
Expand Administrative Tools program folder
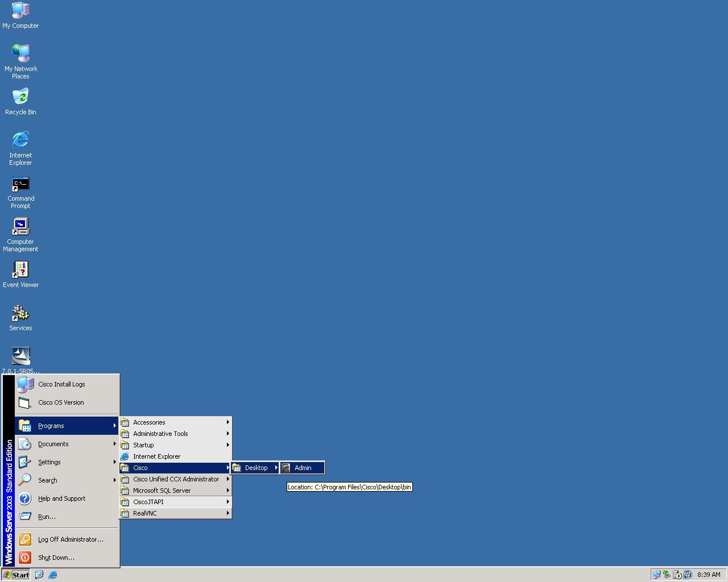click(x=175, y=434)
